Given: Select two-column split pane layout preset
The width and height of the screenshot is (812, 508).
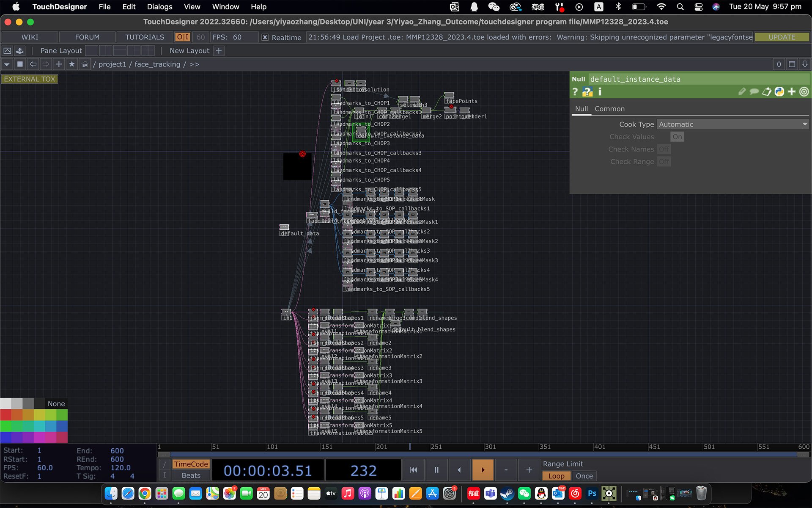Looking at the screenshot, I should pos(106,51).
